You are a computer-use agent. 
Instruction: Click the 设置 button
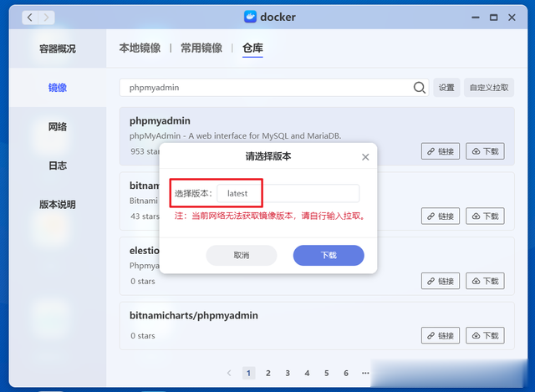pyautogui.click(x=446, y=88)
